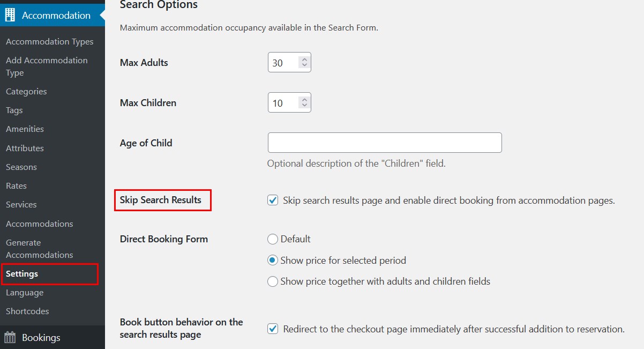Screen dimensions: 644x349
Task: Open Accommodation Types in the sidebar
Action: click(x=50, y=42)
